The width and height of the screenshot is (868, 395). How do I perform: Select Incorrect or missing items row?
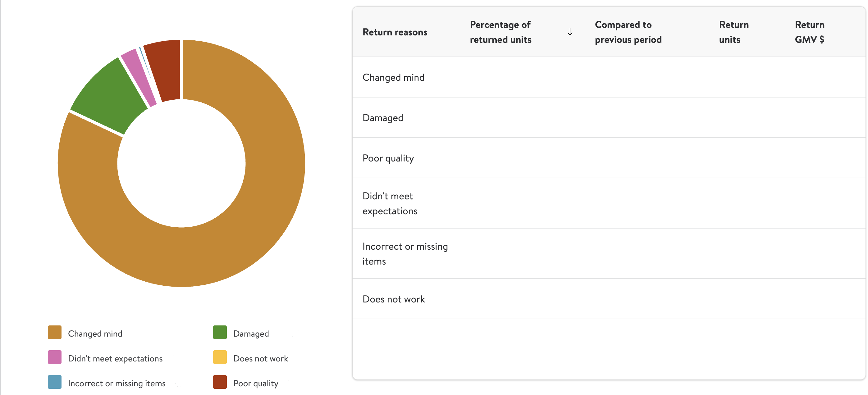pyautogui.click(x=609, y=254)
